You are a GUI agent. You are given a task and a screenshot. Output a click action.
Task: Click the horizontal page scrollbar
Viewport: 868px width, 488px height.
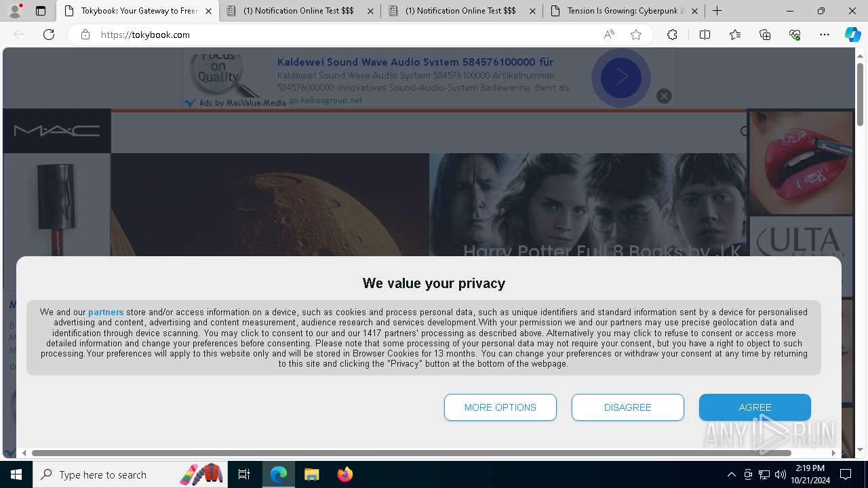tap(411, 453)
